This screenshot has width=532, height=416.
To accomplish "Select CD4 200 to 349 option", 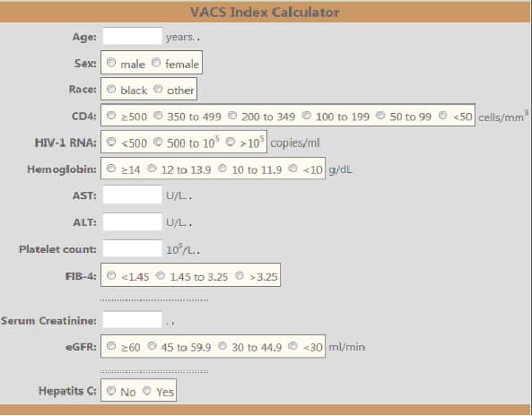I will pyautogui.click(x=232, y=116).
